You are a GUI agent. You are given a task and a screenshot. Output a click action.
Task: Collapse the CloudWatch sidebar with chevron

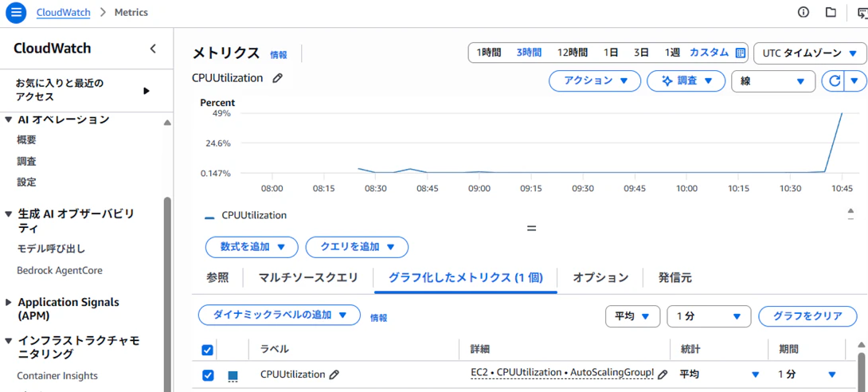(154, 49)
